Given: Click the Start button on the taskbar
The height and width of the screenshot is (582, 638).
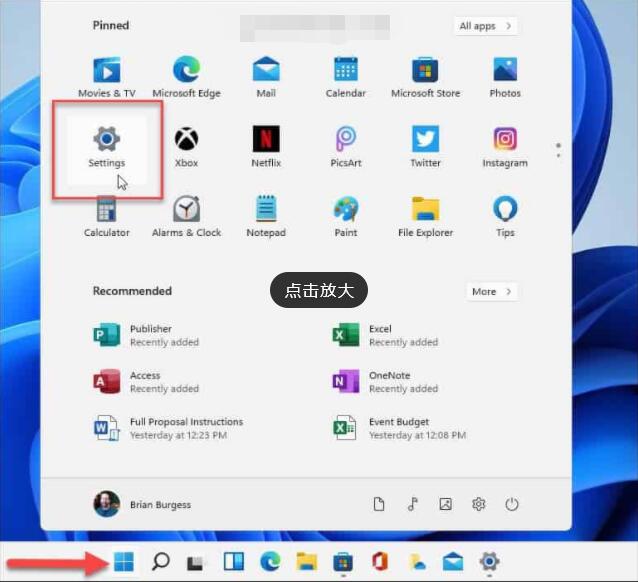Looking at the screenshot, I should point(124,562).
